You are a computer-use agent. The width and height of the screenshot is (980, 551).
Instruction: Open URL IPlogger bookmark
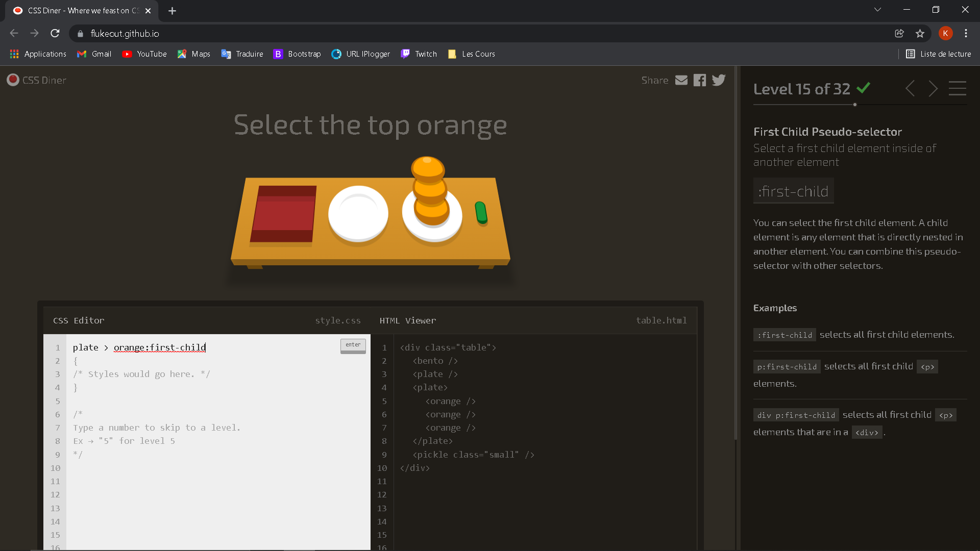[x=360, y=54]
